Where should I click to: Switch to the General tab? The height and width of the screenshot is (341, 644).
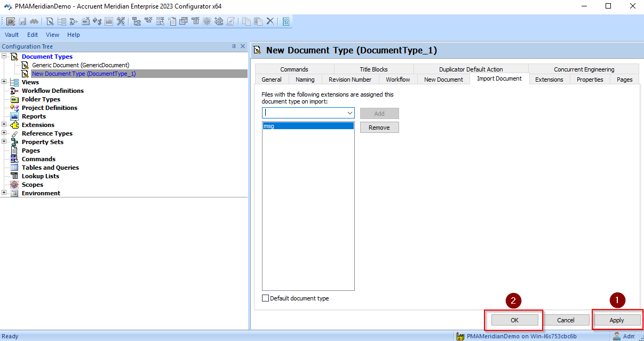[272, 80]
